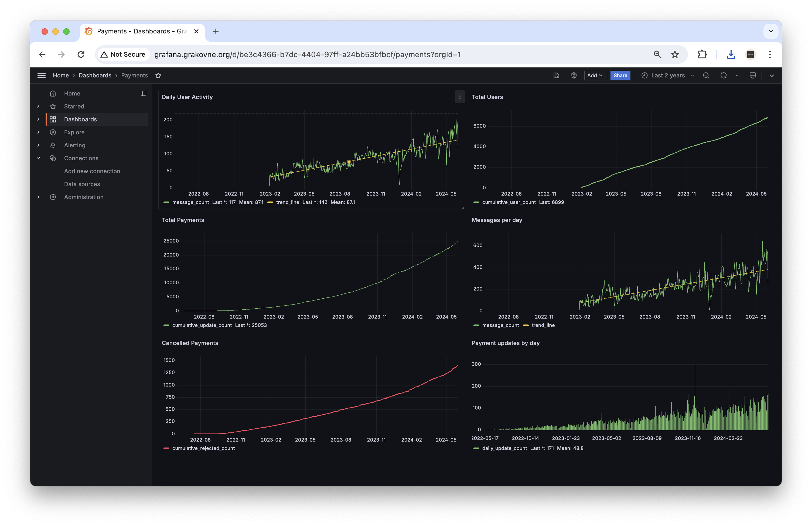Switch to TV view mode icon

(752, 75)
